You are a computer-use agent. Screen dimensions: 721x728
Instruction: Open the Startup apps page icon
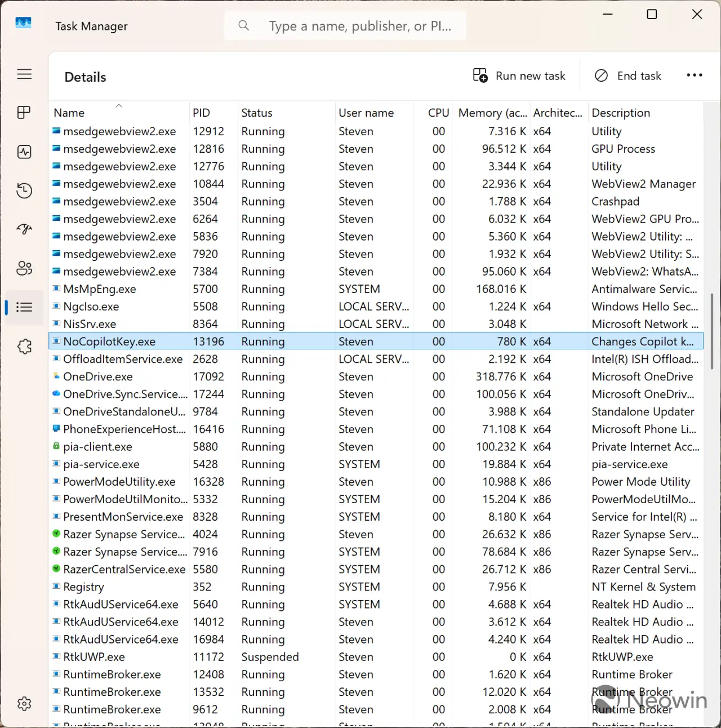coord(24,229)
